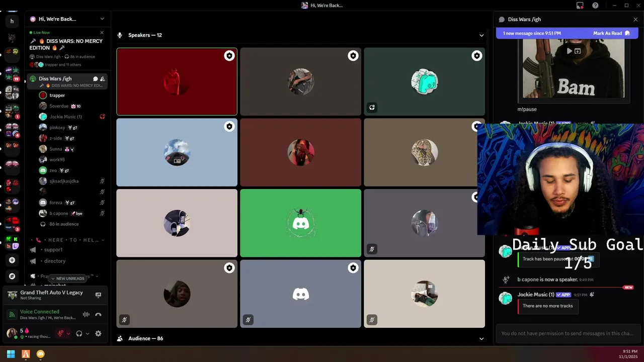Click Mark As Read button
Screen dimensions: 644x362
click(611, 33)
